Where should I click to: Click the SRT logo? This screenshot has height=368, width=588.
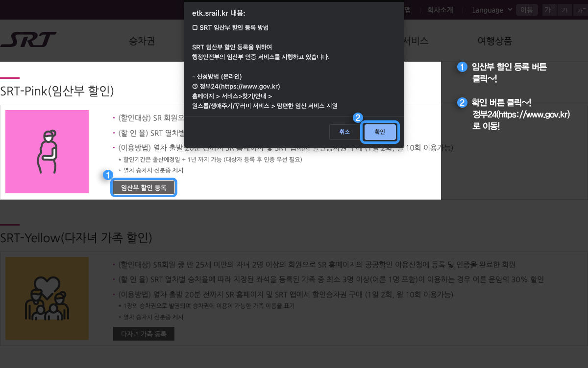[28, 40]
